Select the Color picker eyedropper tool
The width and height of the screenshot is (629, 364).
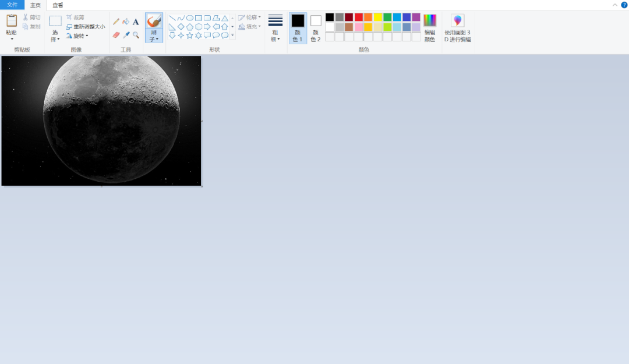coord(126,35)
